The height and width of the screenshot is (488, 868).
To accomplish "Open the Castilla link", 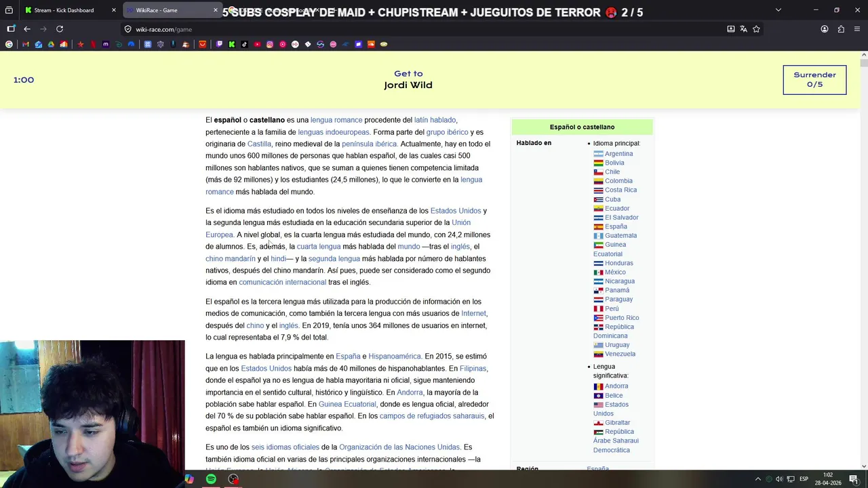I will click(259, 144).
